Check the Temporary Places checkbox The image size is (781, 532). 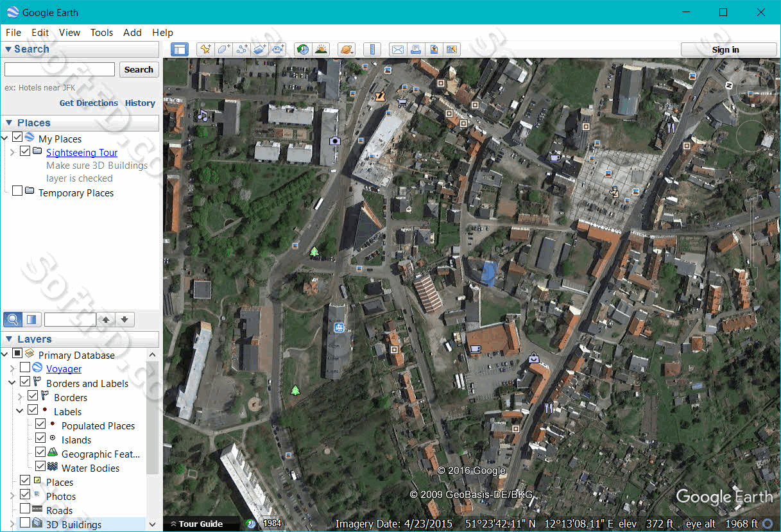pyautogui.click(x=17, y=191)
